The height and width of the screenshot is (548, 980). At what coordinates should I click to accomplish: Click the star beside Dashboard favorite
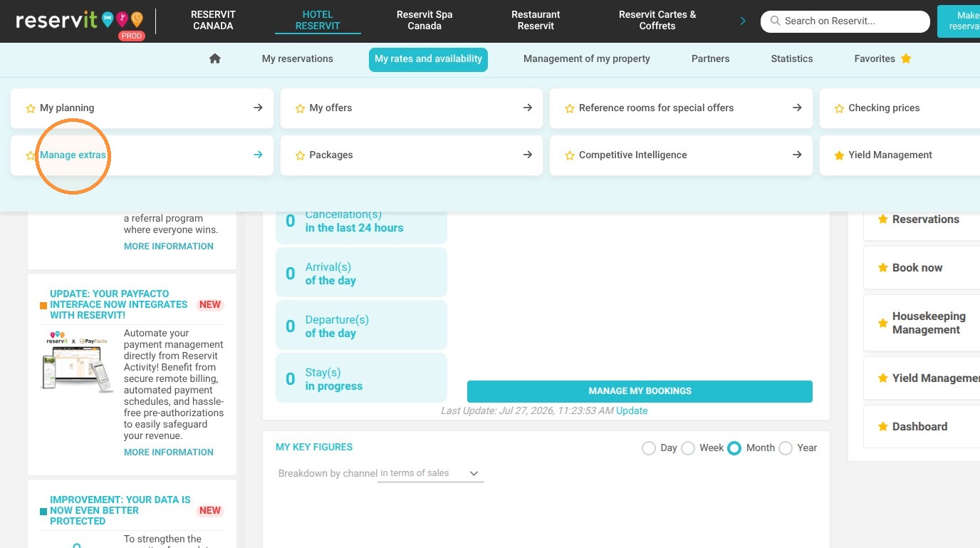point(883,427)
